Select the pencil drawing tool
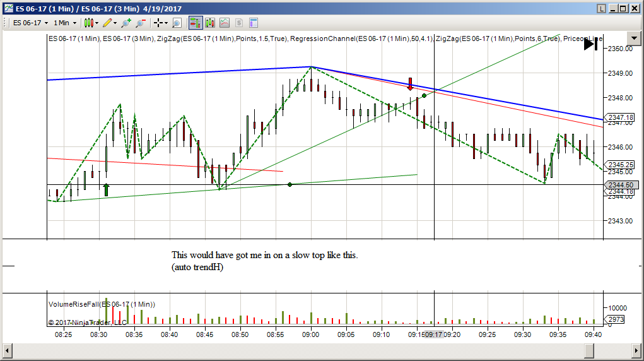Image resolution: width=644 pixels, height=361 pixels. click(107, 23)
